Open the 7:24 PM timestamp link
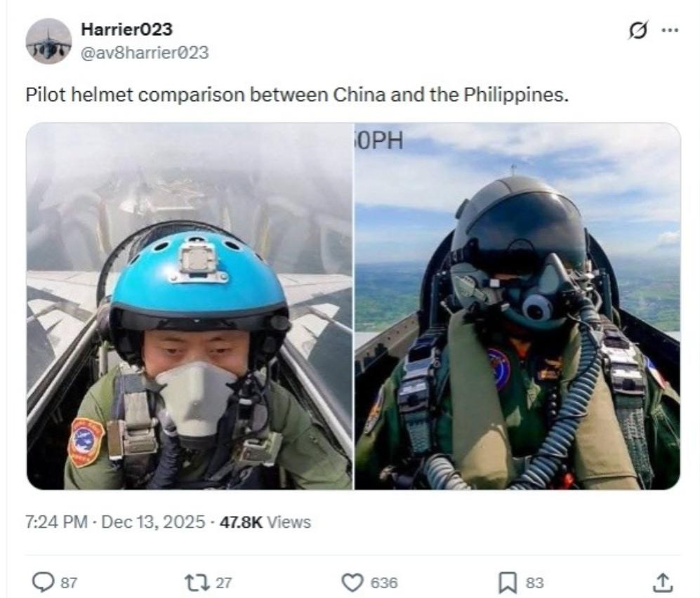Screen dimensions: 700x598 [x=56, y=521]
